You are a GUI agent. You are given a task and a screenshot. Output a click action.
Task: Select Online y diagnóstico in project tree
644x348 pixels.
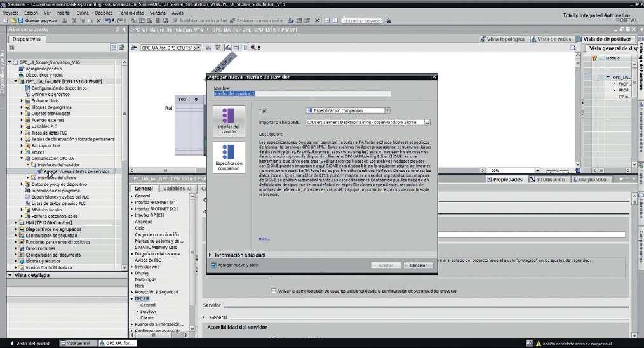point(51,95)
